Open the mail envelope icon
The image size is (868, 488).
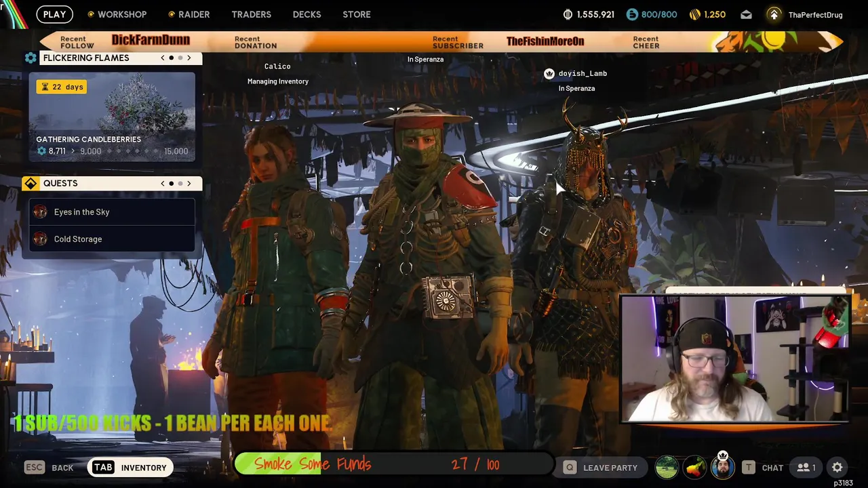click(x=746, y=14)
